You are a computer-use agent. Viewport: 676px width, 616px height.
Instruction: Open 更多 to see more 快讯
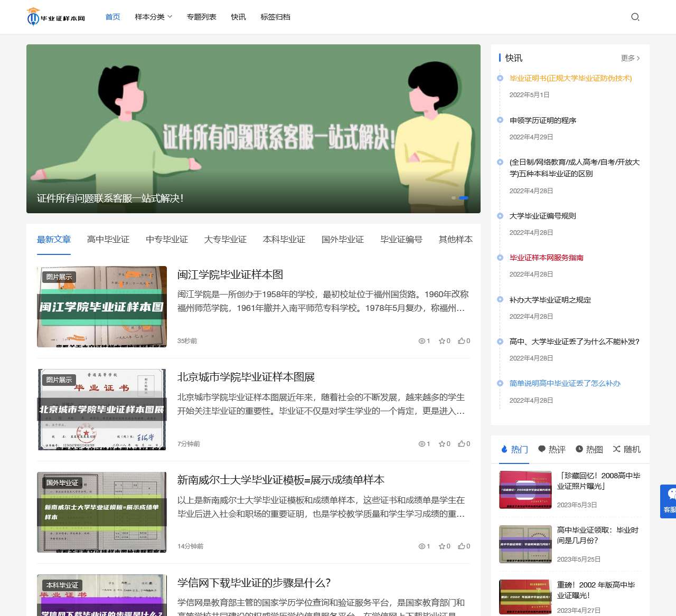point(631,58)
